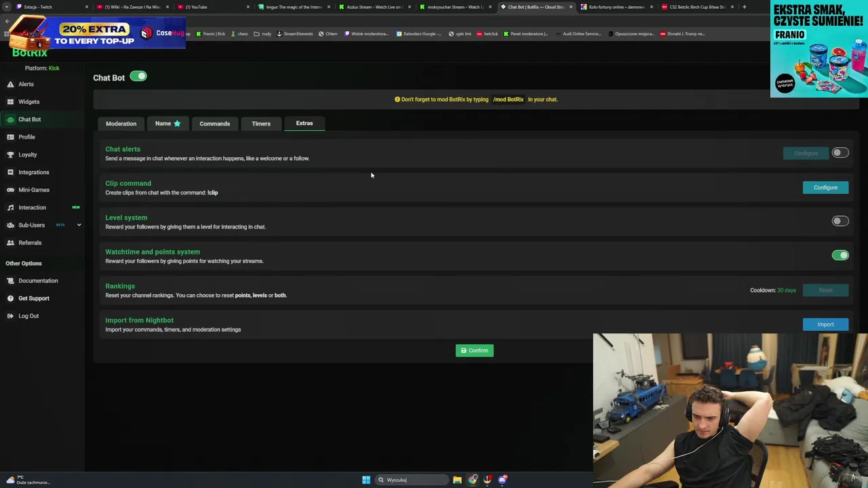The width and height of the screenshot is (868, 488).
Task: Switch to the Moderation tab
Action: point(121,123)
